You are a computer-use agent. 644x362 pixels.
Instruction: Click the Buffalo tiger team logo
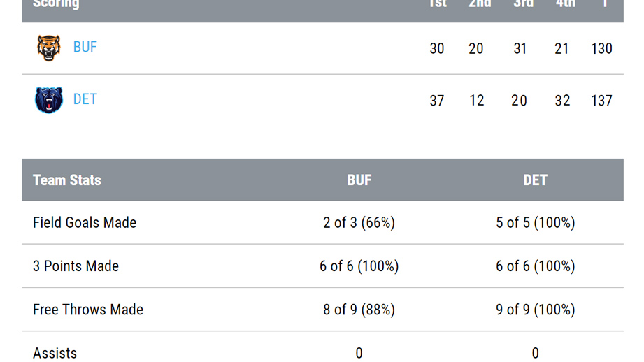pos(49,48)
